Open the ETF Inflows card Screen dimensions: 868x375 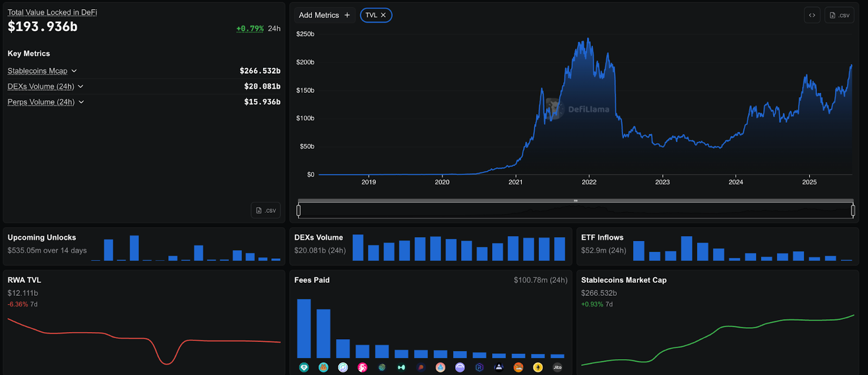click(602, 238)
